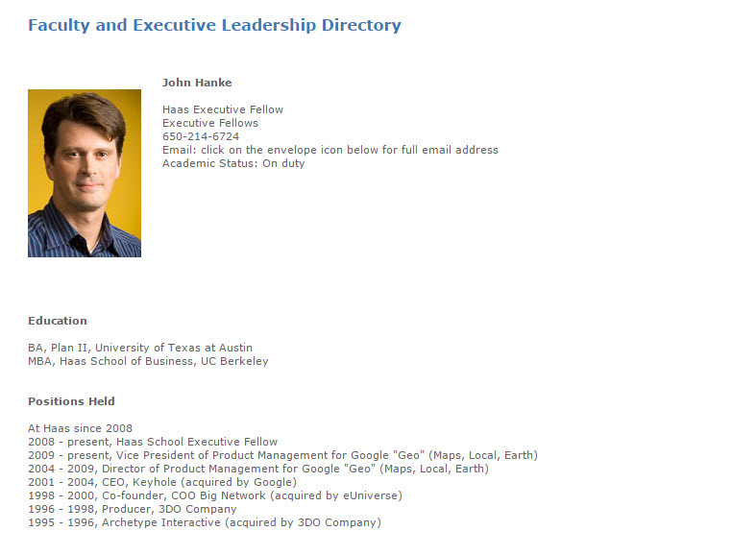756x555 pixels.
Task: Click the envelope icon email instruction line
Action: 330,150
